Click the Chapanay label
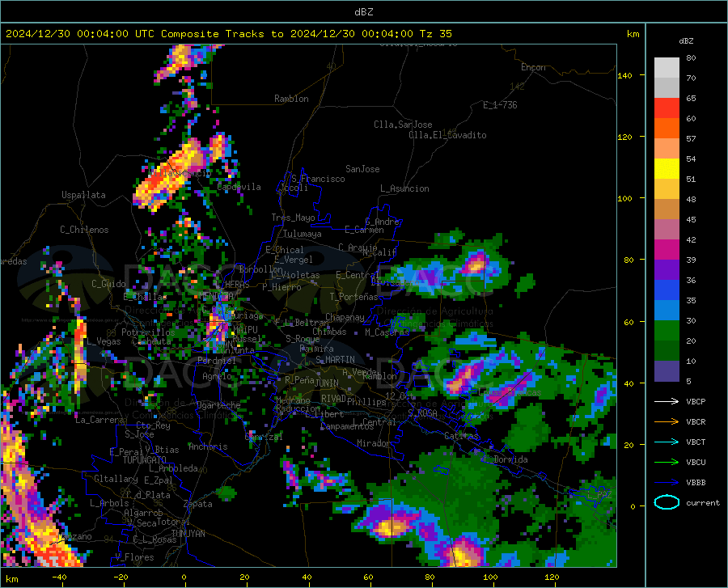728x588 pixels. pyautogui.click(x=345, y=317)
